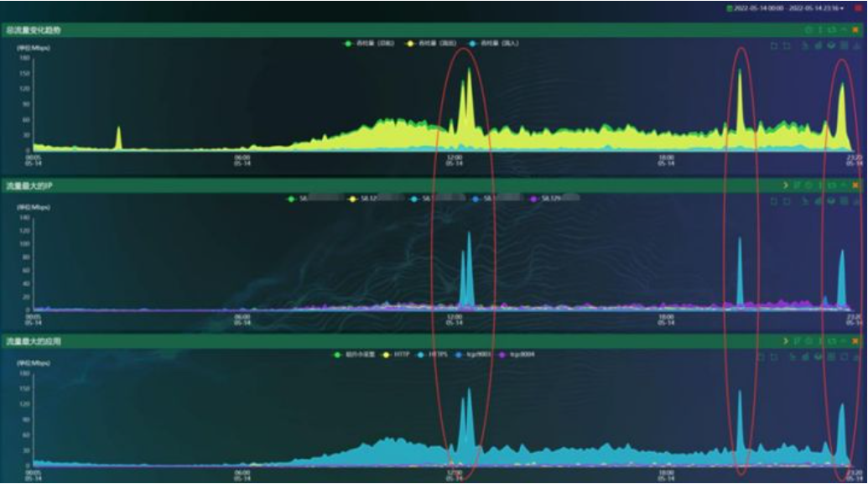This screenshot has width=868, height=484.
Task: Collapse the 流量最大的应用 panel using caret icon
Action: tap(844, 341)
